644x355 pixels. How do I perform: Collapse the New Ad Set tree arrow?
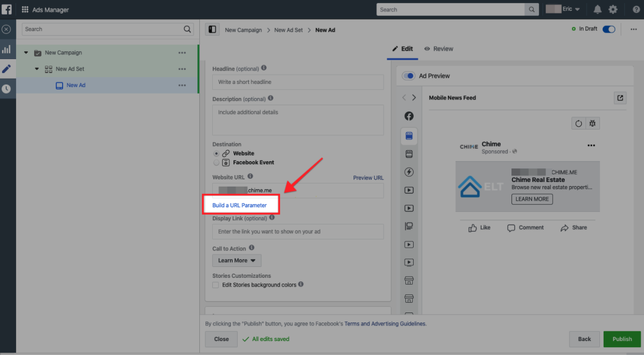(37, 69)
